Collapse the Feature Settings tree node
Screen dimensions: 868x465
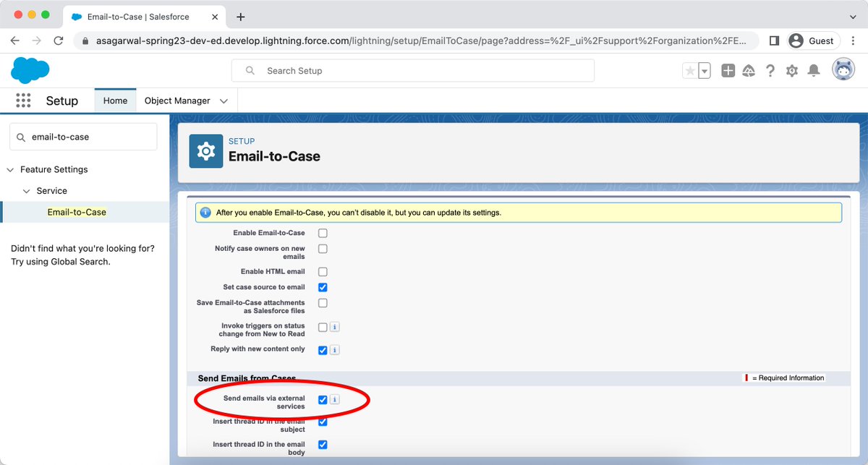click(10, 170)
